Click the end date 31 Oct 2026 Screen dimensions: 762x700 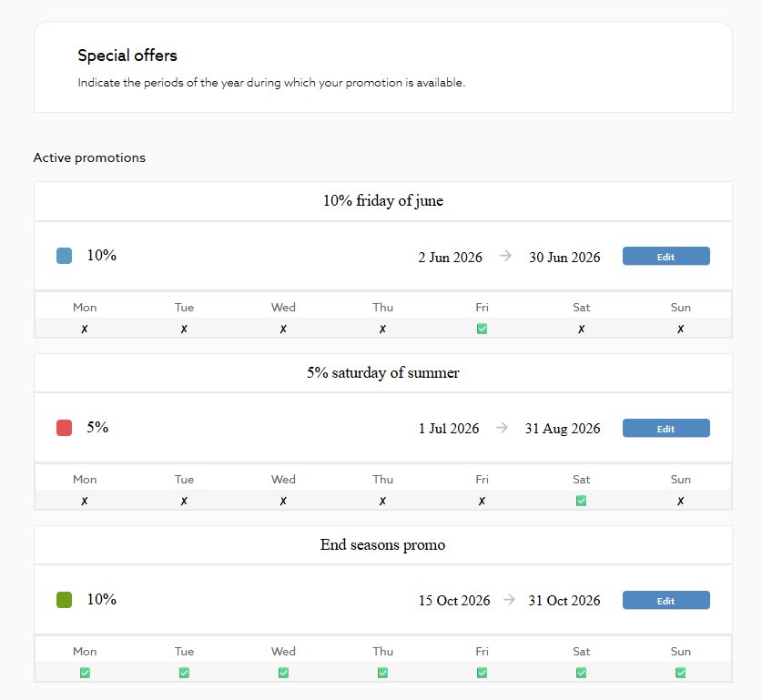click(564, 601)
